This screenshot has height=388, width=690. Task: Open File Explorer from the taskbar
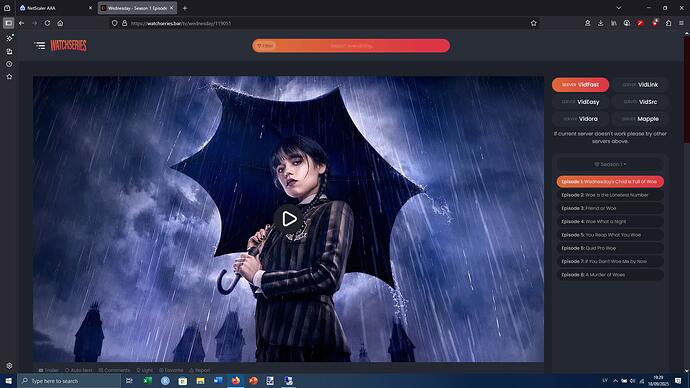200,381
